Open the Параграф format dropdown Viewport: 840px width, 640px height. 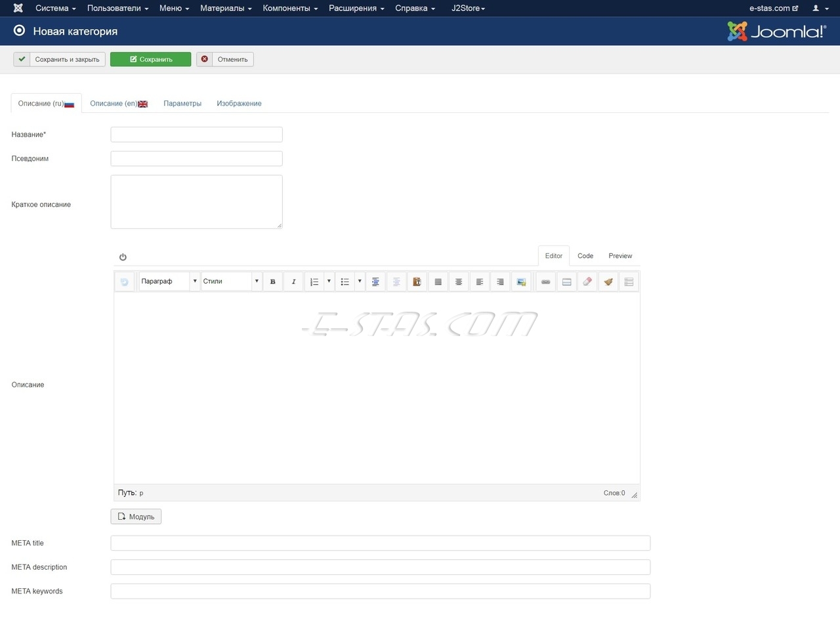[x=169, y=282]
